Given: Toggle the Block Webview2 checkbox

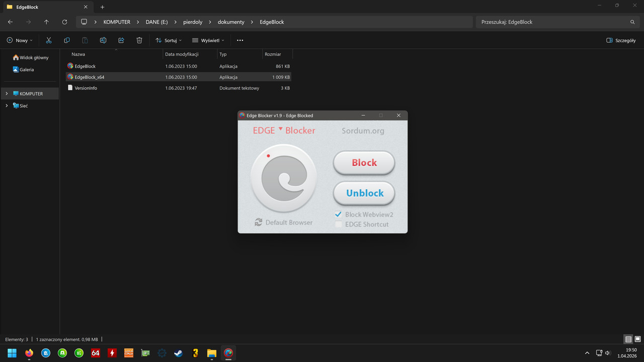Looking at the screenshot, I should pyautogui.click(x=339, y=215).
